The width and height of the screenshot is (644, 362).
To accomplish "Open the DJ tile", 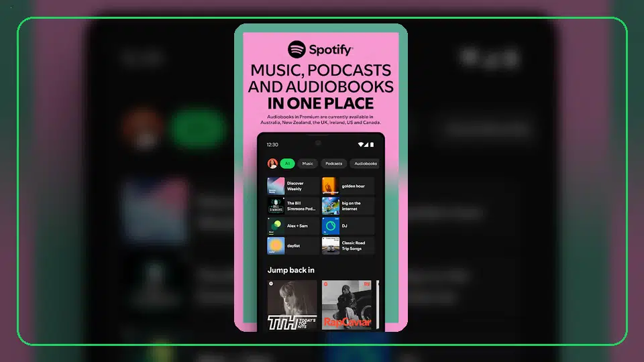I will (x=348, y=226).
